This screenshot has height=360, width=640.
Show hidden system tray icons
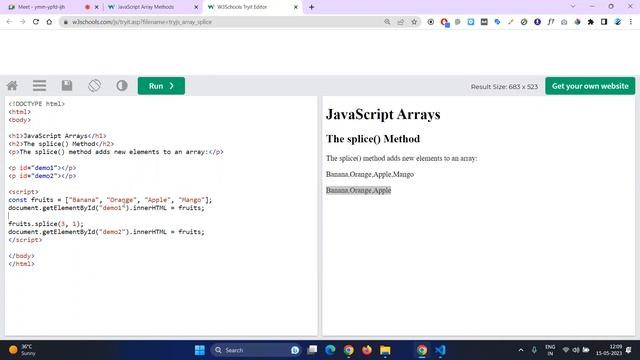click(521, 350)
